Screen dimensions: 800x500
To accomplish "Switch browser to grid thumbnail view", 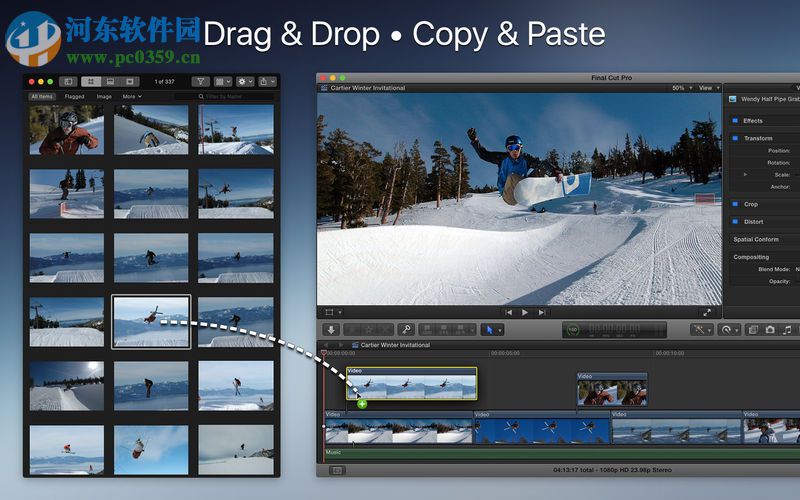I will coord(91,82).
